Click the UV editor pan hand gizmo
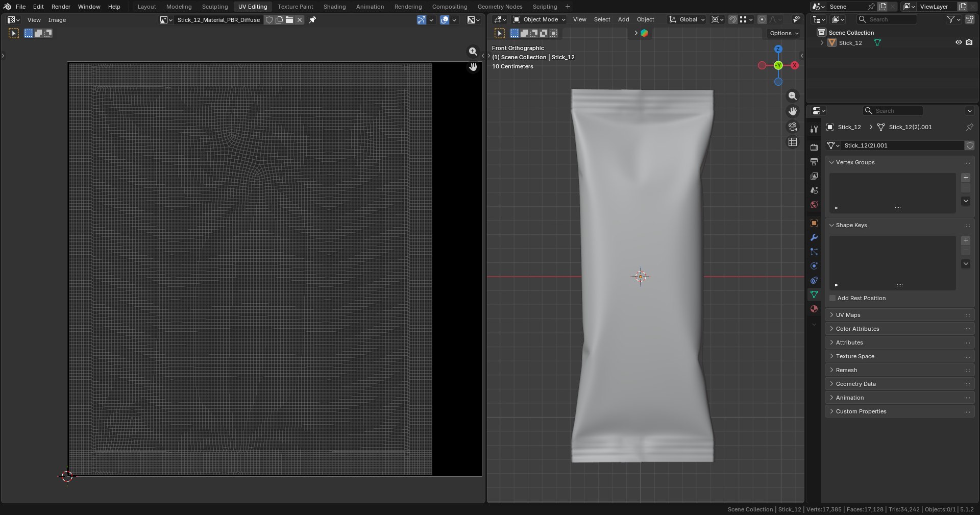 pos(473,67)
